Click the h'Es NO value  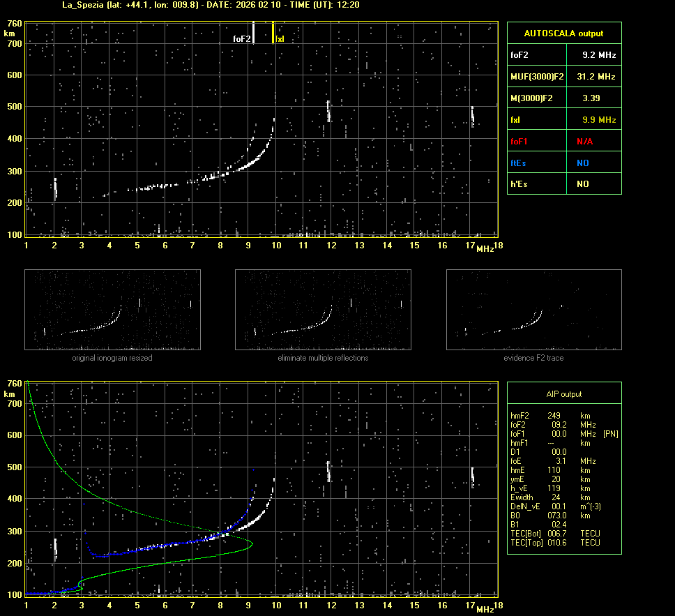(x=582, y=184)
